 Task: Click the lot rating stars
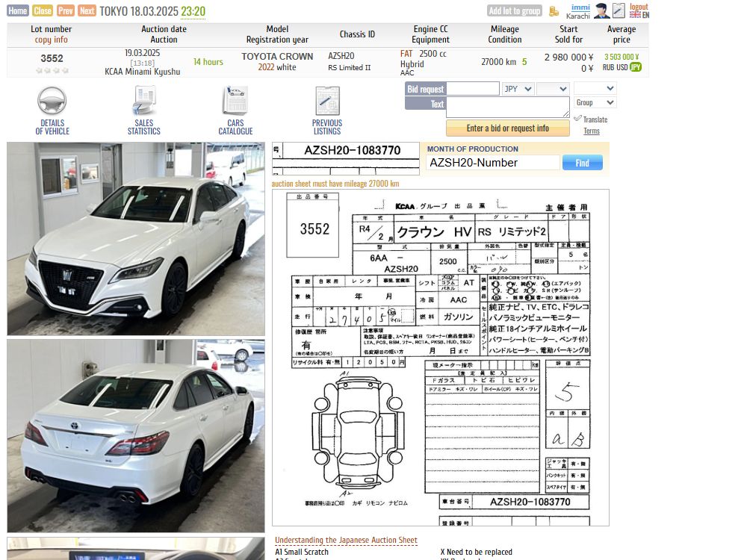click(52, 70)
